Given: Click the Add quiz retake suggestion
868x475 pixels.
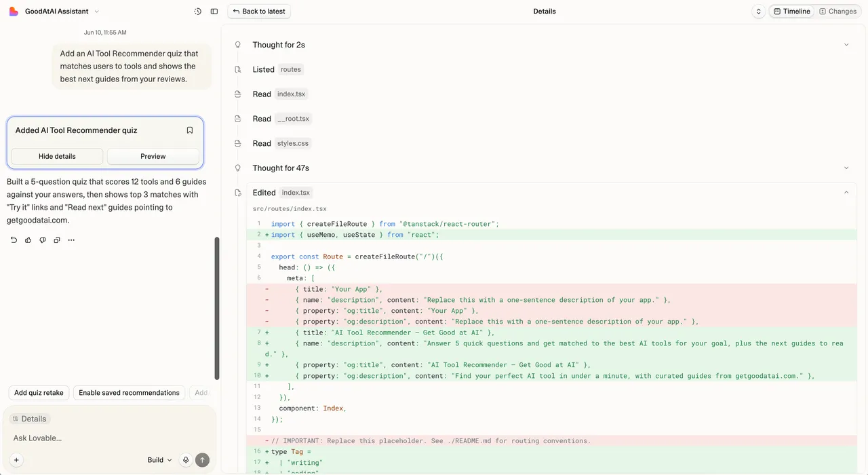Looking at the screenshot, I should [x=39, y=392].
